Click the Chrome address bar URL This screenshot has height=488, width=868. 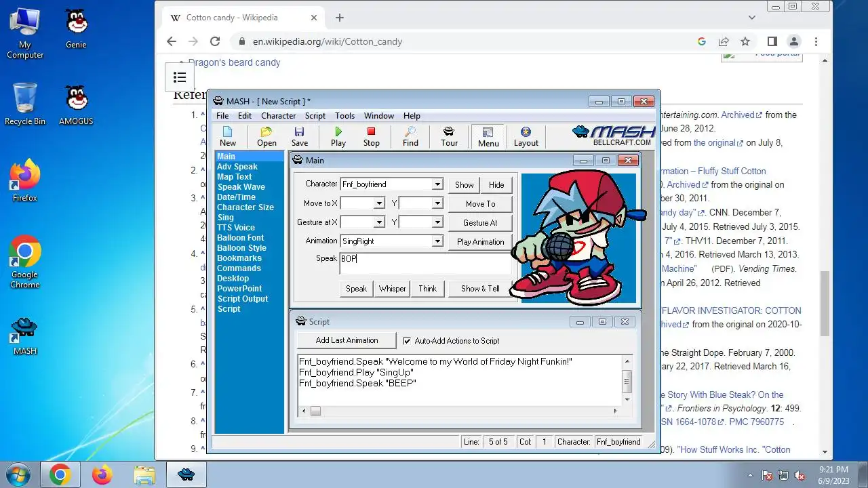click(x=328, y=41)
